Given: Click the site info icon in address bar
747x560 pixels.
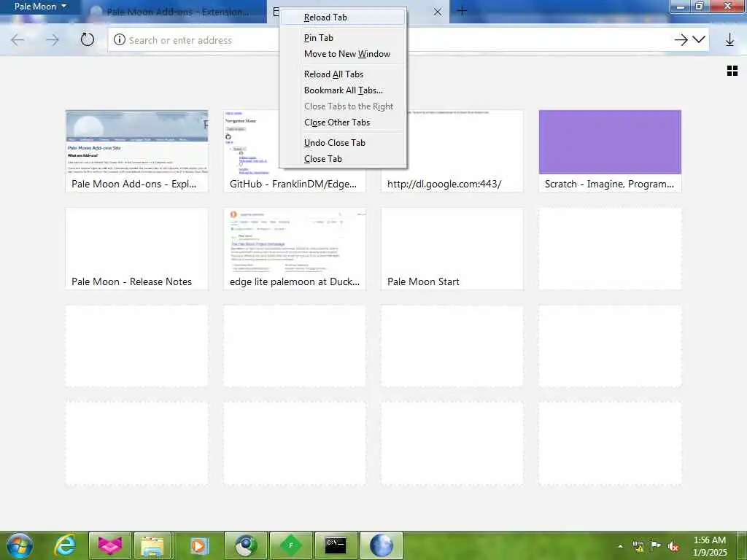Looking at the screenshot, I should (120, 40).
